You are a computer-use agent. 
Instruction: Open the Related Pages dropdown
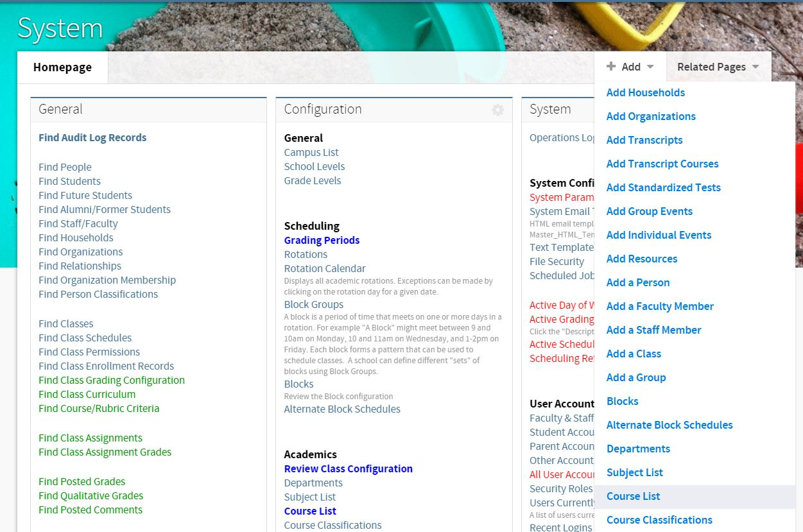712,66
